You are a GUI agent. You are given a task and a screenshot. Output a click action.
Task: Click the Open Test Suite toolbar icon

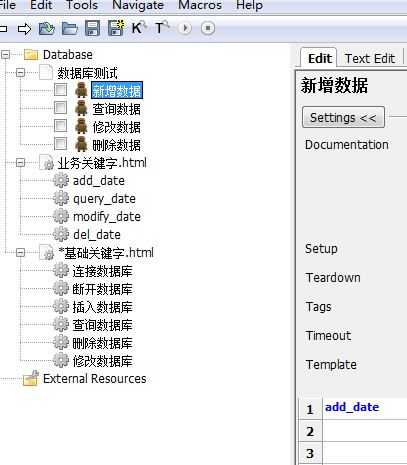(x=47, y=29)
